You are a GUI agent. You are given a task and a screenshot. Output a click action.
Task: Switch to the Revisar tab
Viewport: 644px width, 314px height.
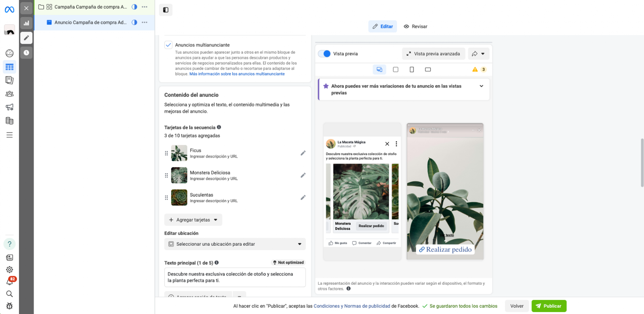pyautogui.click(x=415, y=27)
